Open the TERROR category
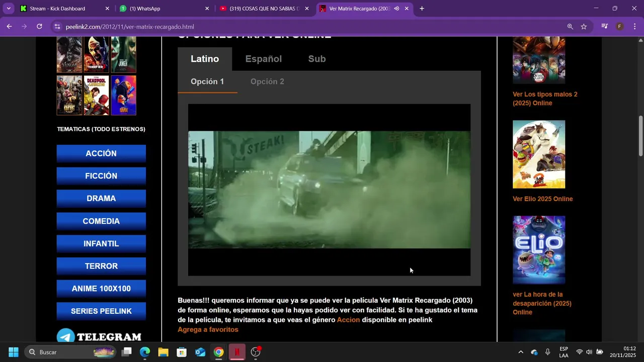Image resolution: width=644 pixels, height=362 pixels. [101, 266]
